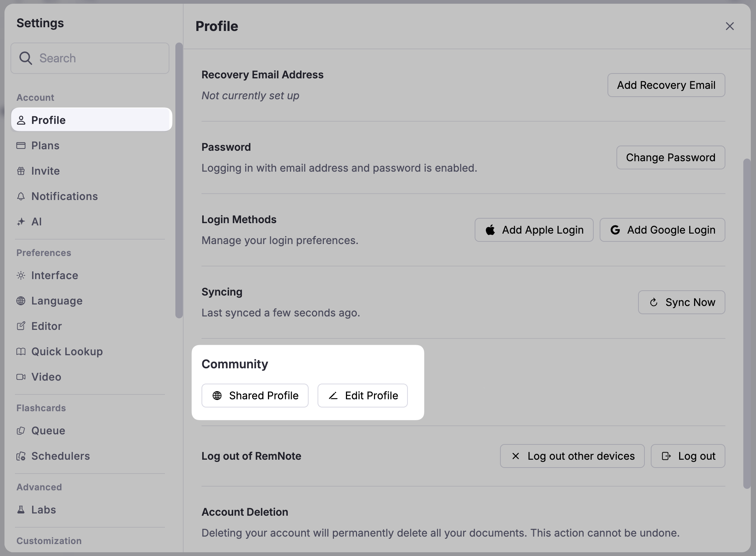This screenshot has height=556, width=756.
Task: Open Shared Profile in Community
Action: pyautogui.click(x=255, y=396)
